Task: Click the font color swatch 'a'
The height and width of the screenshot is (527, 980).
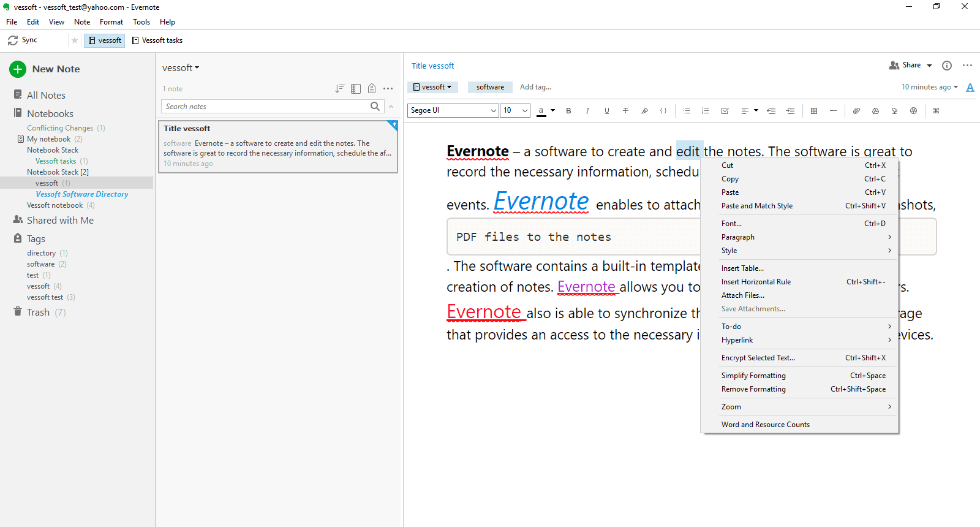Action: click(x=541, y=111)
